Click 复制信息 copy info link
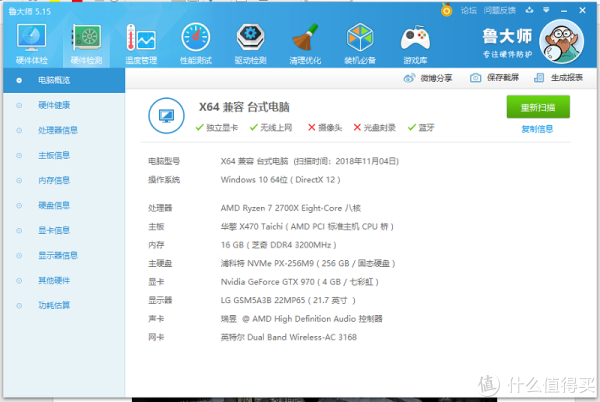 [537, 129]
